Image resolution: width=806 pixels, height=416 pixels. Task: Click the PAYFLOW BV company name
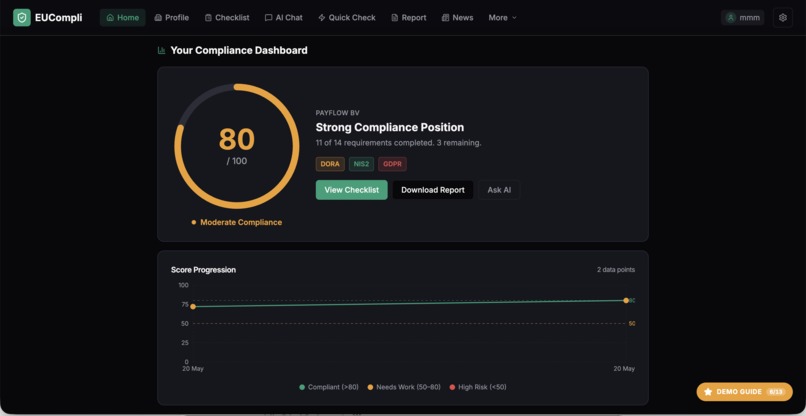click(338, 113)
